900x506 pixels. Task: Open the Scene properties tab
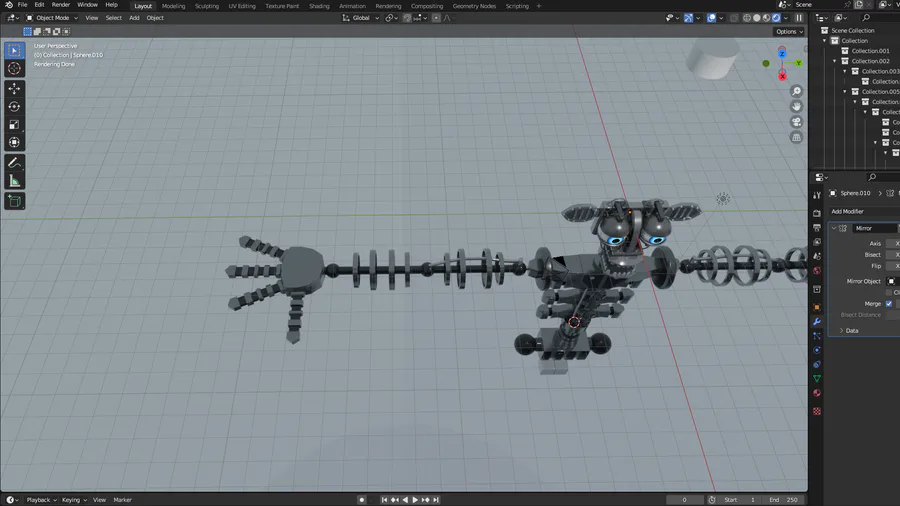817,256
